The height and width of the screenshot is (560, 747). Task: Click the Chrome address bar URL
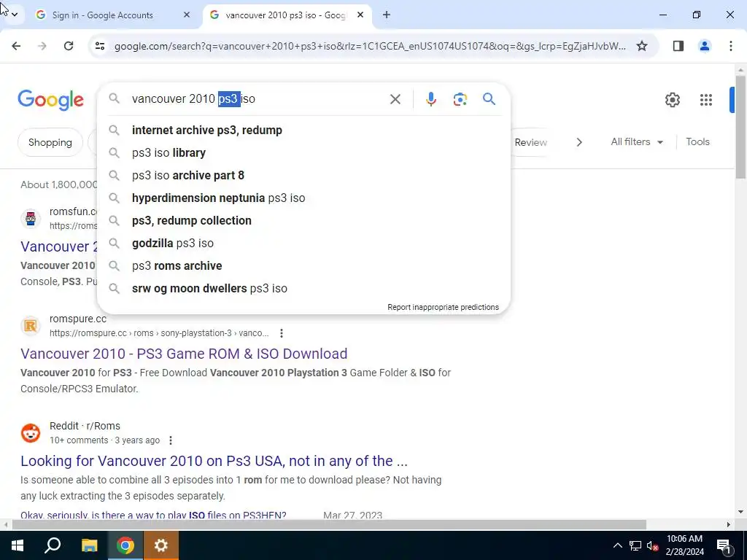(370, 46)
